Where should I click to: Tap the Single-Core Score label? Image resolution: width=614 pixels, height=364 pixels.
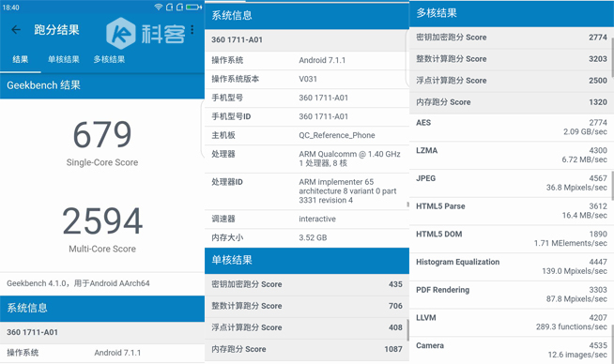tap(102, 162)
